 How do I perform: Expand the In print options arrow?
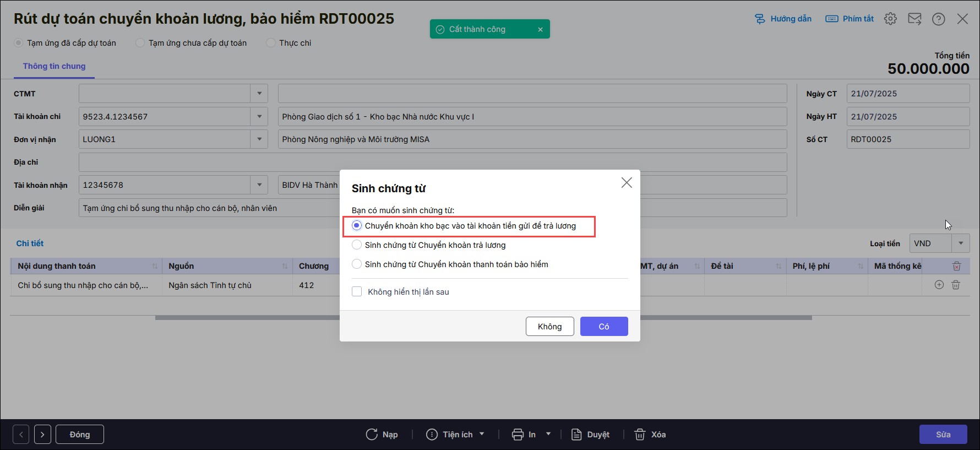click(548, 434)
